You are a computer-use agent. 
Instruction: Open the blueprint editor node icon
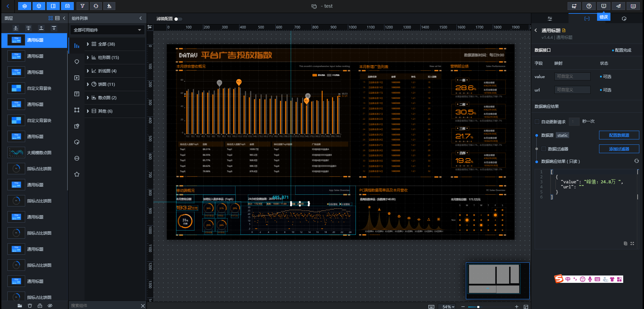click(x=574, y=6)
